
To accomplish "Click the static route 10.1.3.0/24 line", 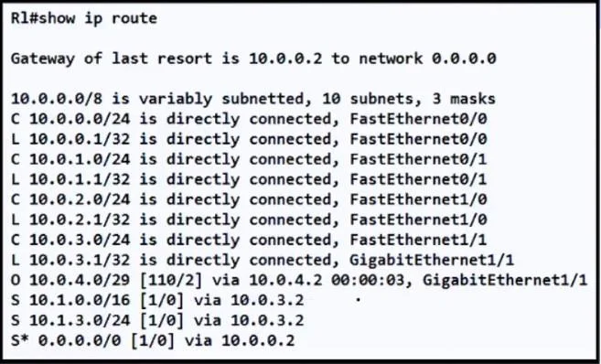I will coord(157,321).
